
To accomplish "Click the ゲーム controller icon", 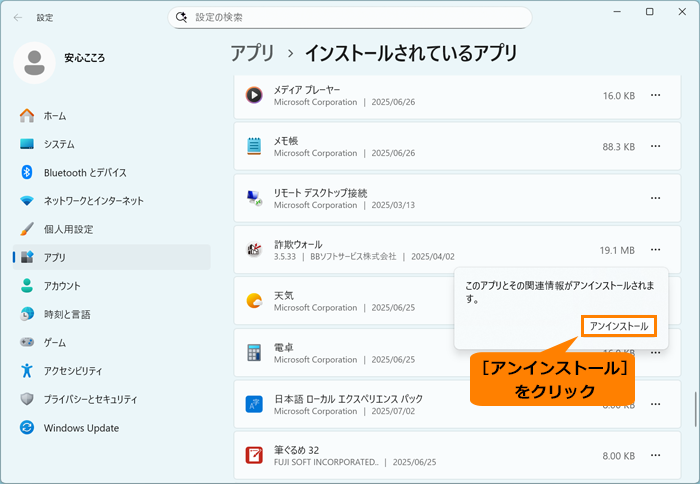I will pyautogui.click(x=27, y=342).
